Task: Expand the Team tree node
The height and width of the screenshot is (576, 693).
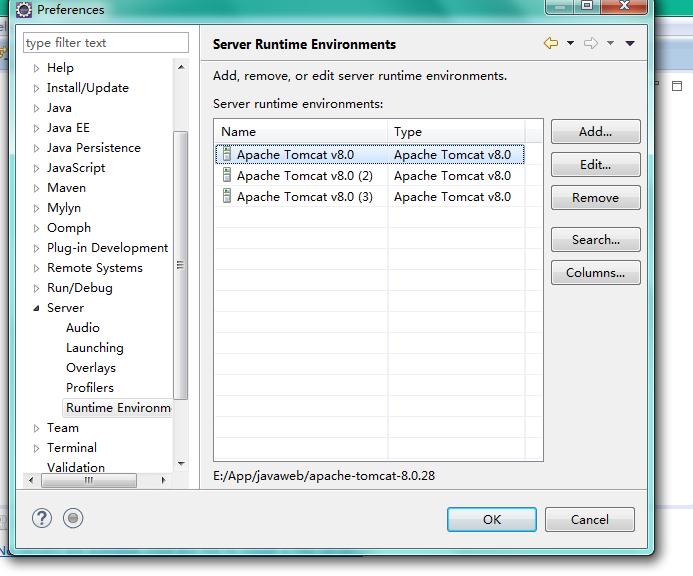Action: click(36, 428)
